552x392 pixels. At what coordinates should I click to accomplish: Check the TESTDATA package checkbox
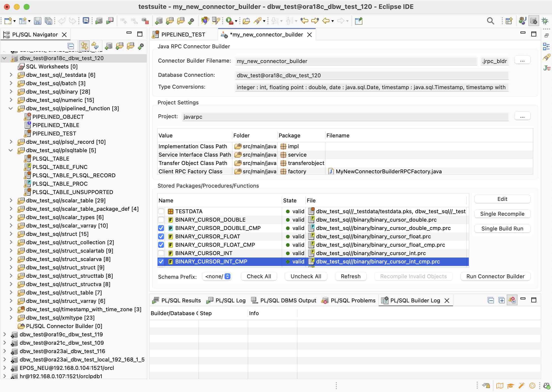[162, 211]
